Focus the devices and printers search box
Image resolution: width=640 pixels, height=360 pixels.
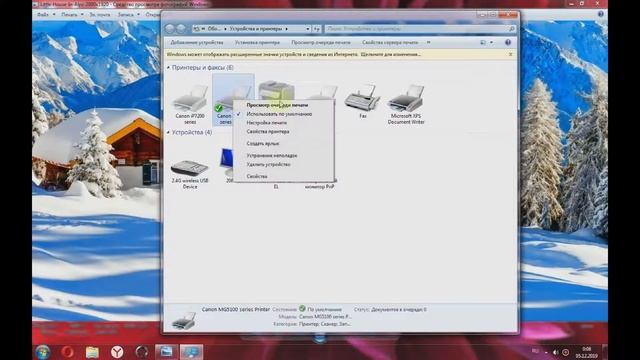coord(420,29)
